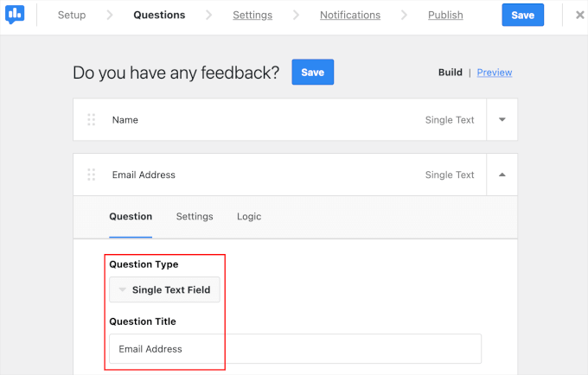
Task: Open the Settings tab of Email Address question
Action: 195,216
